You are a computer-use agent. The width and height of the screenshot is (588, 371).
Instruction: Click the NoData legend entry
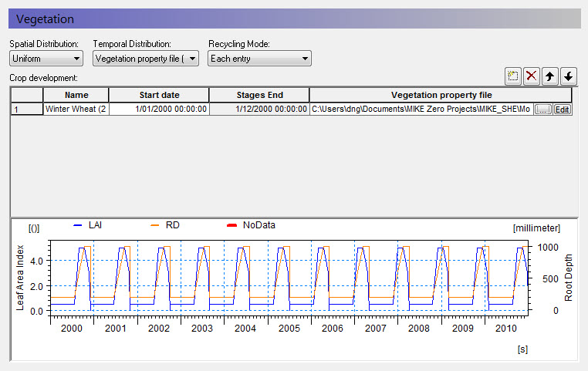[x=252, y=225]
